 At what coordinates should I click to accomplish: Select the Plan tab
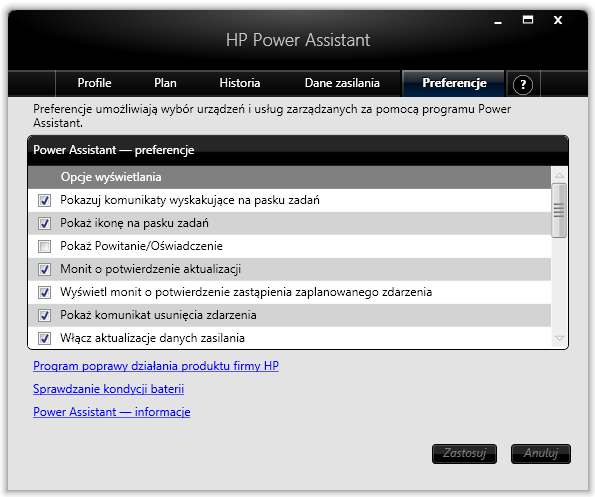pyautogui.click(x=165, y=83)
